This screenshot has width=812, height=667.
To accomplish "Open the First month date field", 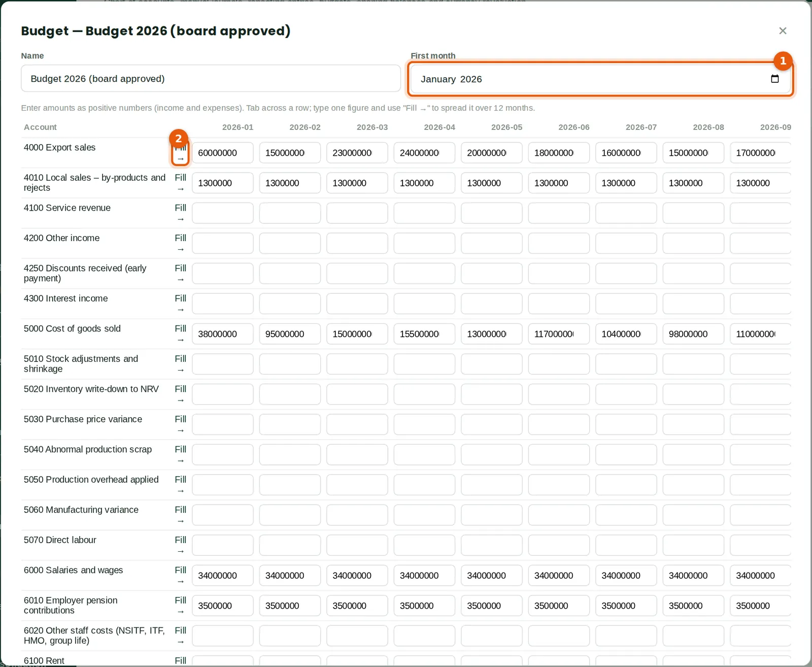I will [x=600, y=79].
